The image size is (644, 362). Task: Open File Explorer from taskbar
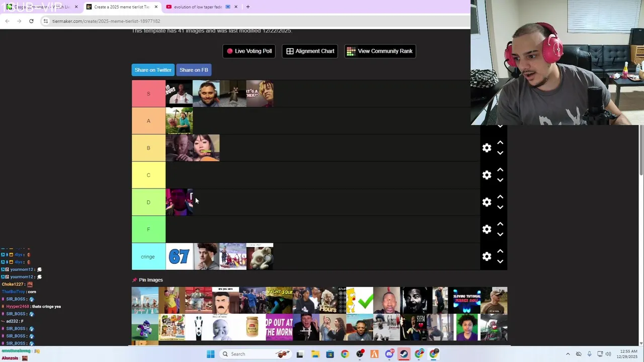coord(315,354)
